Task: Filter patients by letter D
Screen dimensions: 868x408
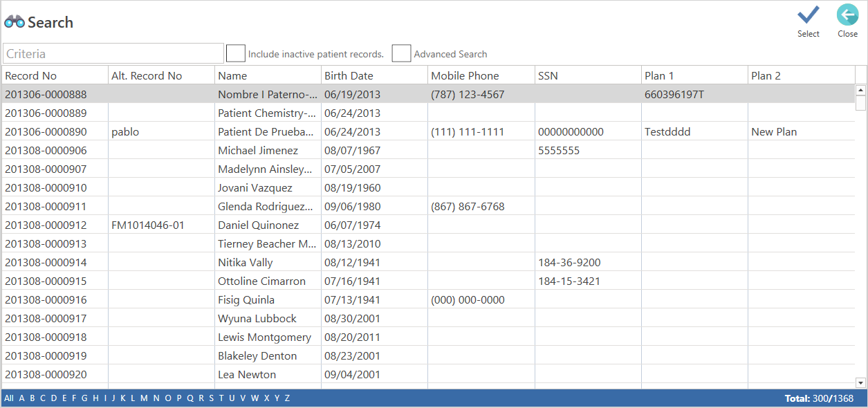Action: click(x=54, y=398)
